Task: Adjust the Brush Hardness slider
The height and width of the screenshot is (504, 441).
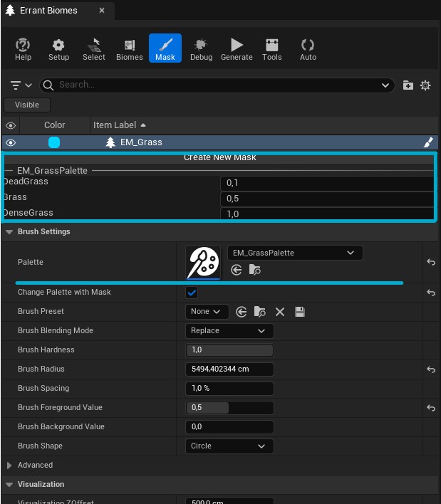Action: pos(229,350)
